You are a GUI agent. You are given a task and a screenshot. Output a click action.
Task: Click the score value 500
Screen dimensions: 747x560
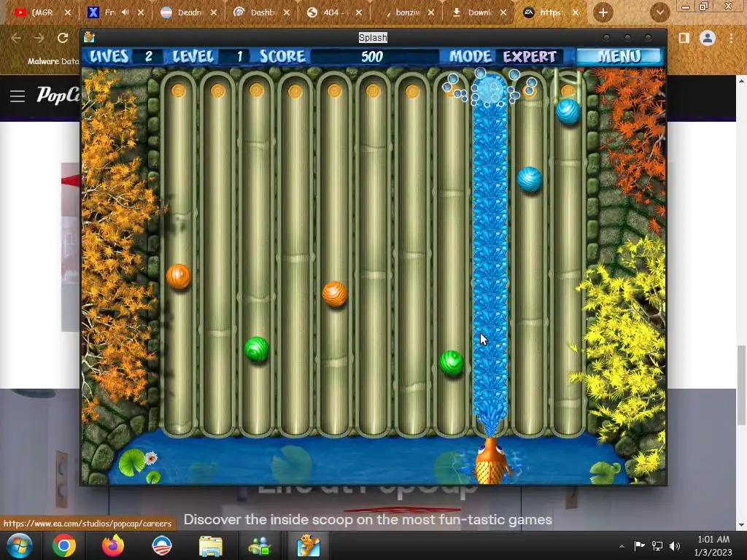click(x=371, y=57)
